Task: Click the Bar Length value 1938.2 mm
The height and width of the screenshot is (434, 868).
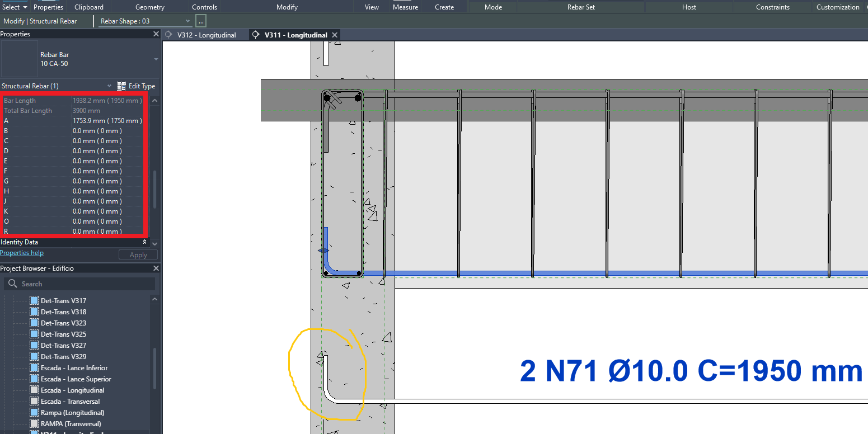Action: [107, 101]
